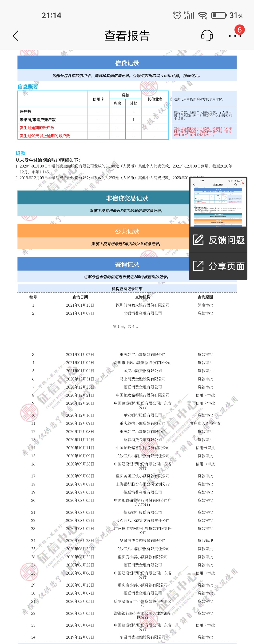Image resolution: width=254 pixels, height=644 pixels.
Task: Tap the HD signal strength indicator
Action: 189,15
